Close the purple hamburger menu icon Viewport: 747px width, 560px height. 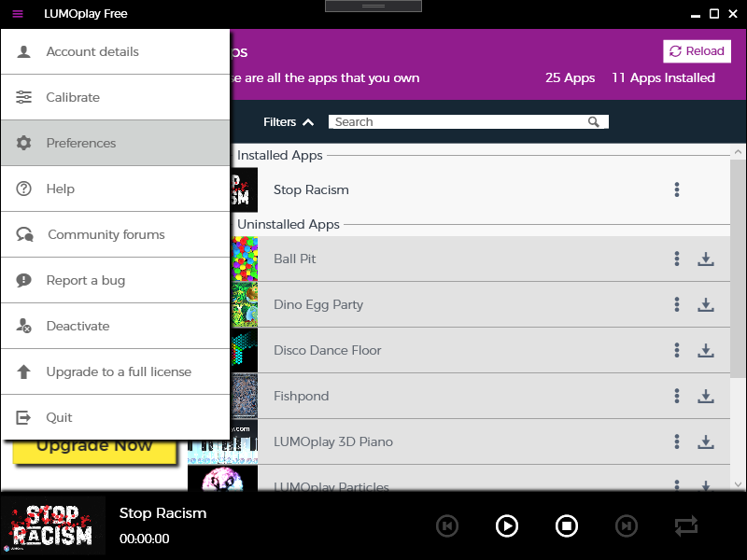pyautogui.click(x=18, y=14)
